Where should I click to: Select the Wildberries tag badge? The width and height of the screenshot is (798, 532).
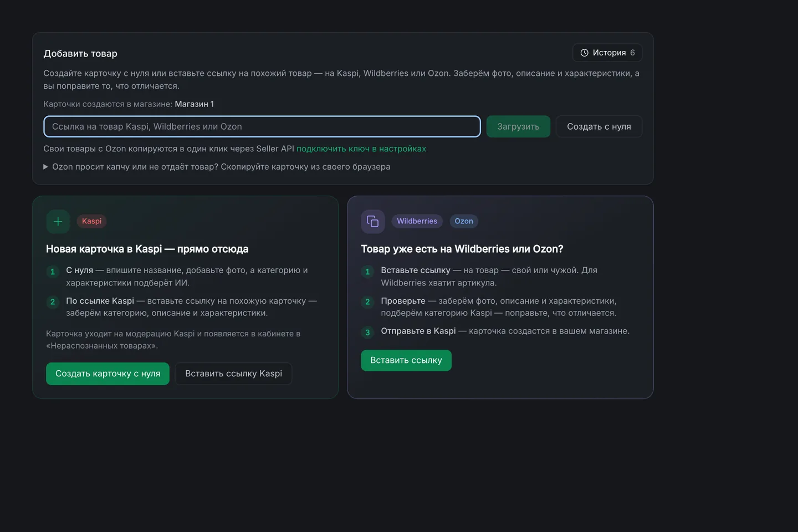coord(417,221)
